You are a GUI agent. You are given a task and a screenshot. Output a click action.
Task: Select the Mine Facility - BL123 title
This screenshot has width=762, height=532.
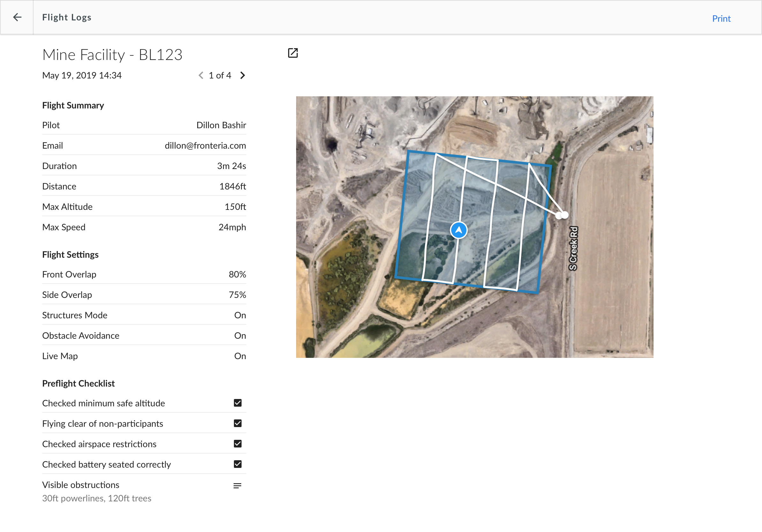(112, 55)
